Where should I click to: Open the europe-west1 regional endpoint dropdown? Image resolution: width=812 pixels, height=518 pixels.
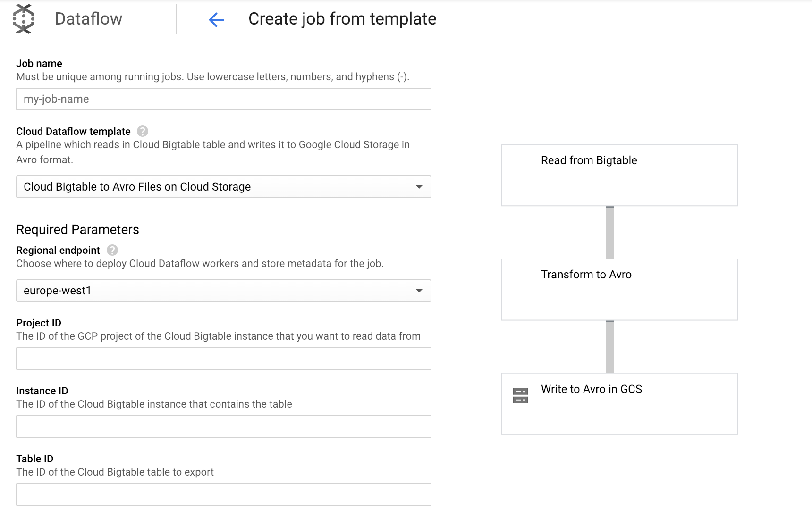point(224,291)
